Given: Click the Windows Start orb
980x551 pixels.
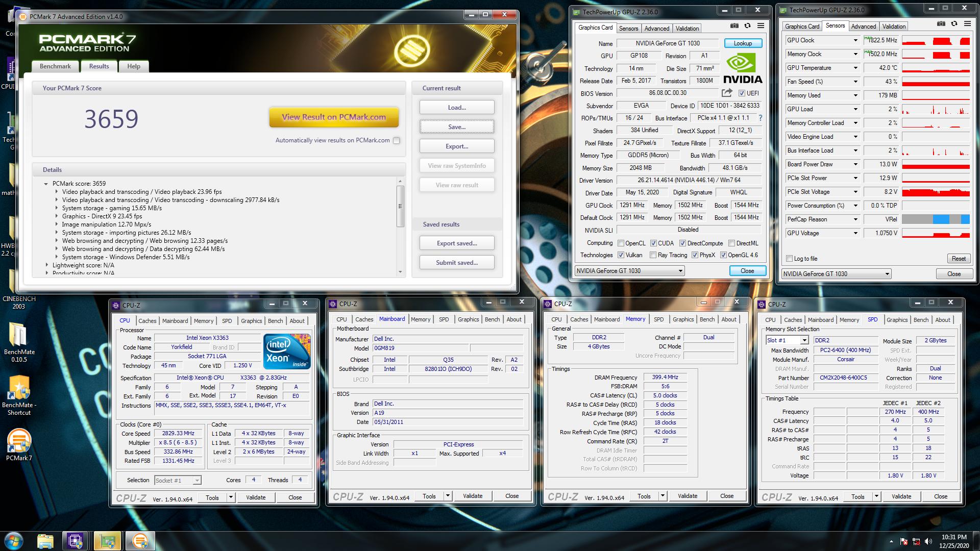Looking at the screenshot, I should click(13, 541).
